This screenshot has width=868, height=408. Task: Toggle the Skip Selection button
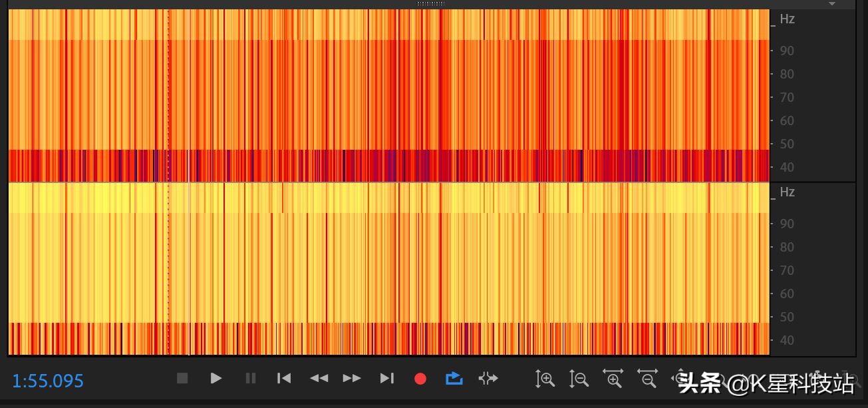[x=488, y=378]
